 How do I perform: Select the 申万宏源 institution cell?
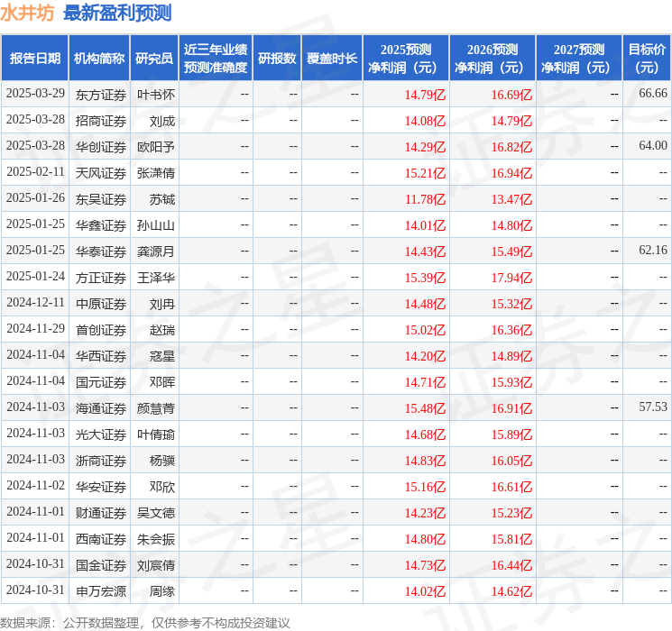click(101, 591)
